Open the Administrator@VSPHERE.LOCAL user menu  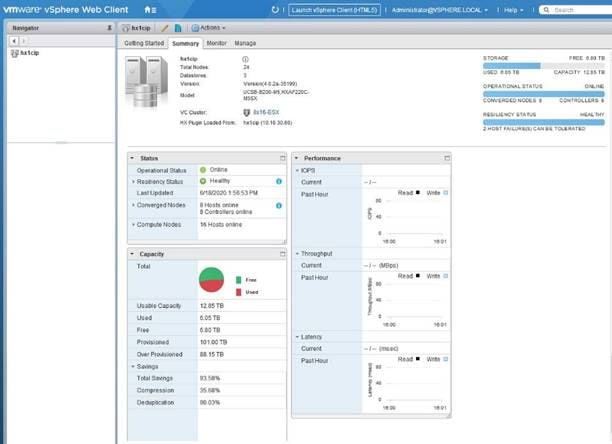pos(439,10)
